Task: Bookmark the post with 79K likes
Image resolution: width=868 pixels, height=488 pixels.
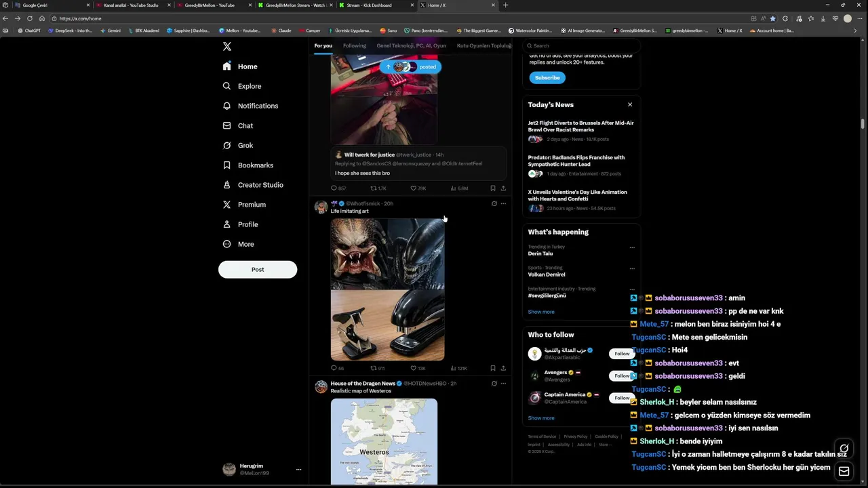Action: 493,188
